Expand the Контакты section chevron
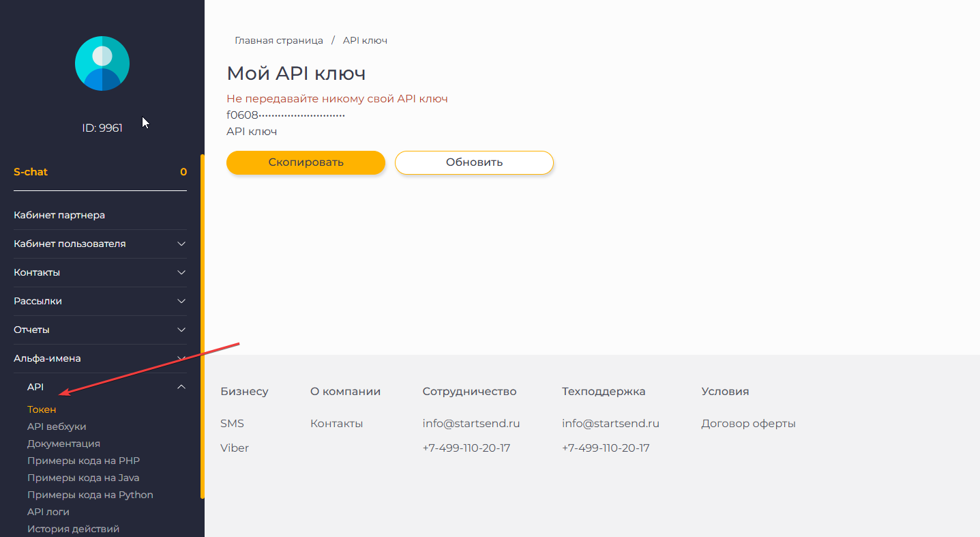 click(x=181, y=272)
